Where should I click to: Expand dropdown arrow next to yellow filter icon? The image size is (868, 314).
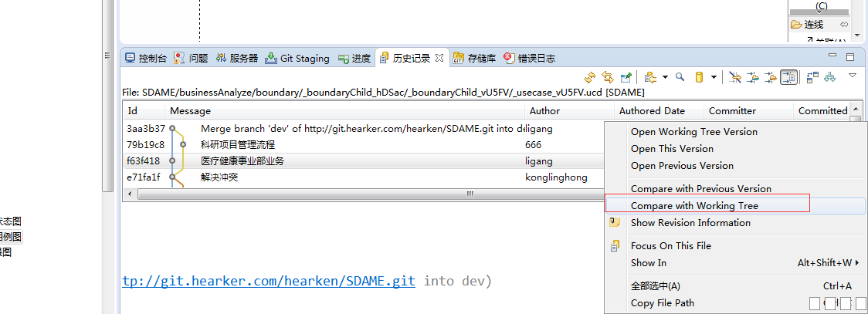tap(714, 77)
